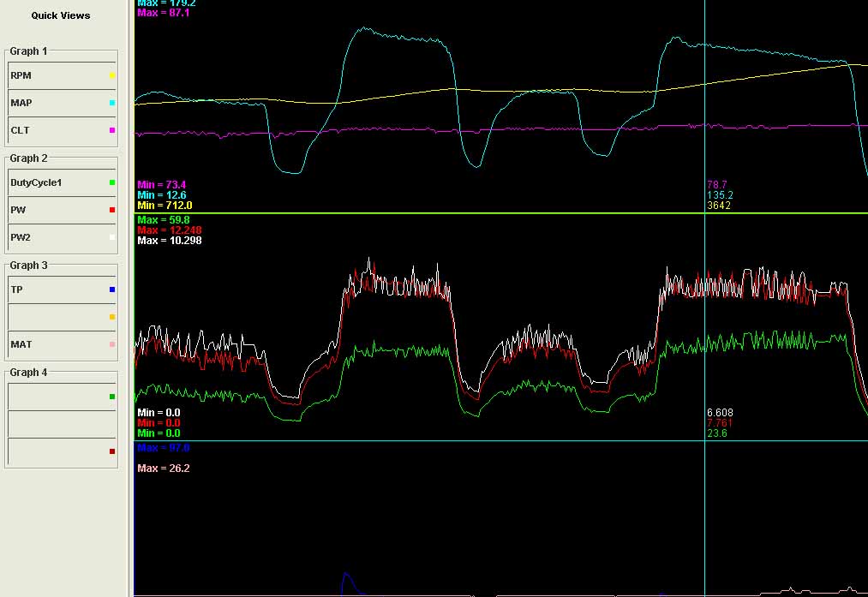Click the pink MAT color swatch
This screenshot has height=597, width=868.
(112, 344)
